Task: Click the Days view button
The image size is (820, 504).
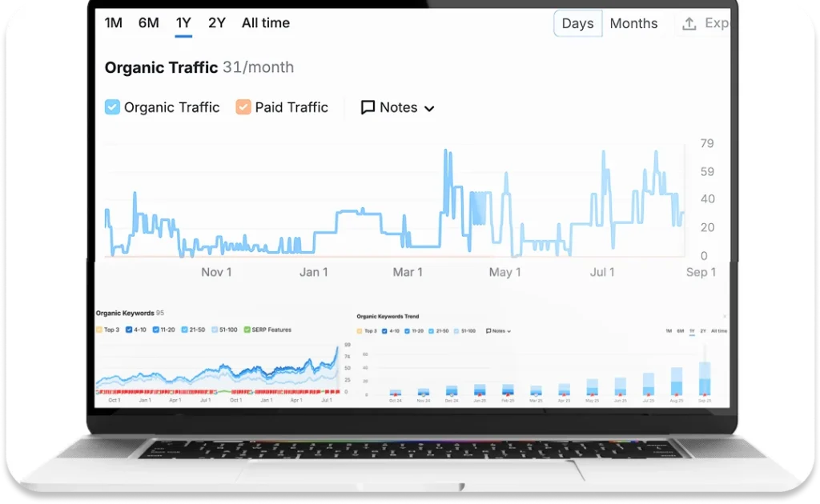Action: click(577, 24)
